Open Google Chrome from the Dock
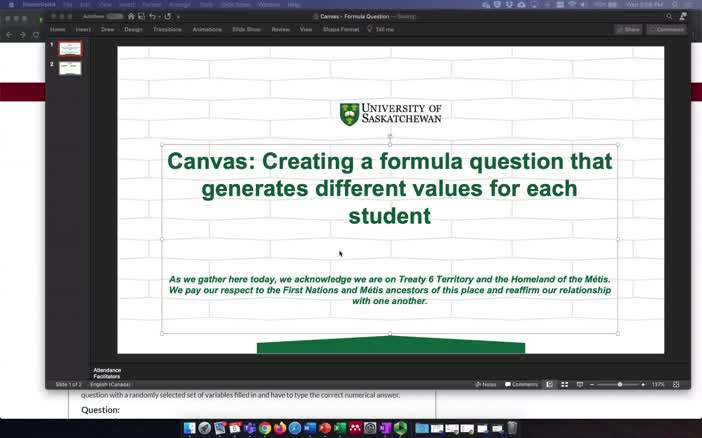 [x=265, y=428]
